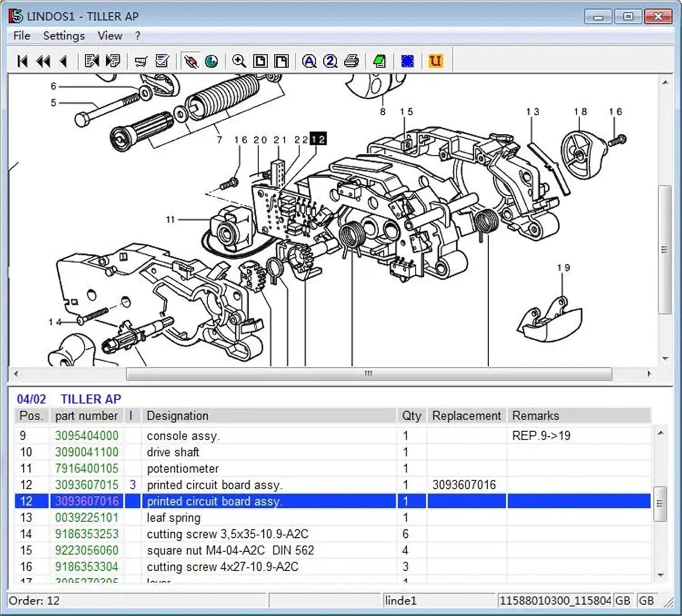Click the shopping cart icon

(x=141, y=61)
